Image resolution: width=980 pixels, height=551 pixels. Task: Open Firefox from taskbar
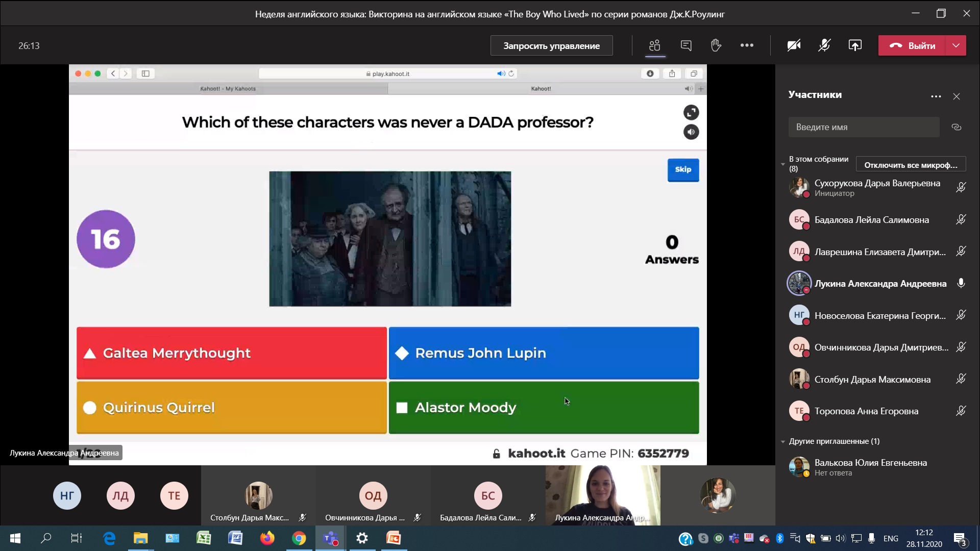click(267, 538)
